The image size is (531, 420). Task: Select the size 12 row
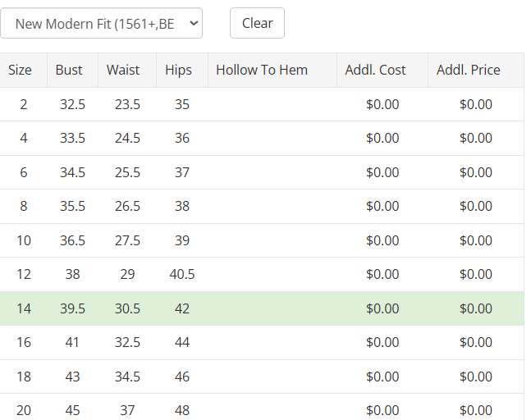(24, 275)
